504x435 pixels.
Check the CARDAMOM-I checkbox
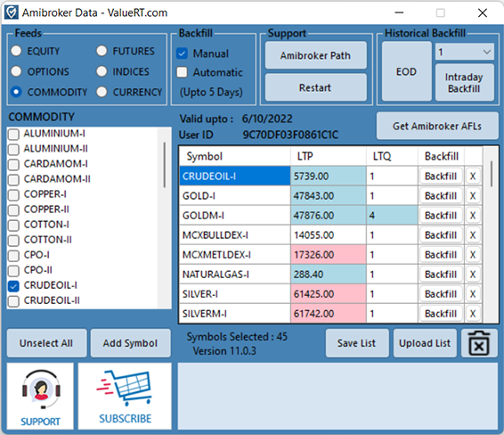[x=13, y=164]
